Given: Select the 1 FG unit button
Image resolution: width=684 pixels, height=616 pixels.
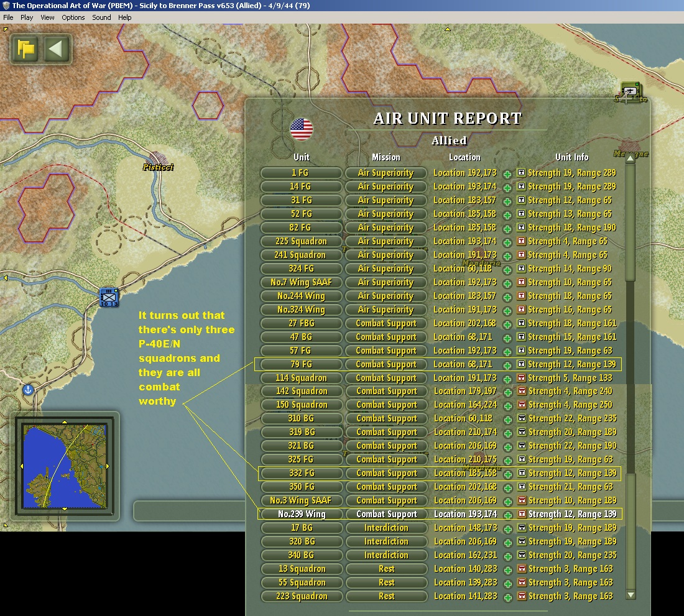Looking at the screenshot, I should coord(301,173).
